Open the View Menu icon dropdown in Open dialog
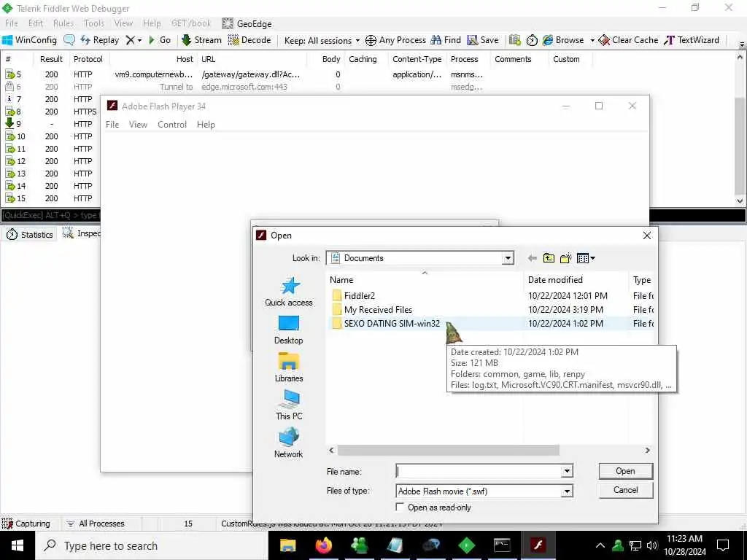The width and height of the screenshot is (747, 560). (x=586, y=258)
